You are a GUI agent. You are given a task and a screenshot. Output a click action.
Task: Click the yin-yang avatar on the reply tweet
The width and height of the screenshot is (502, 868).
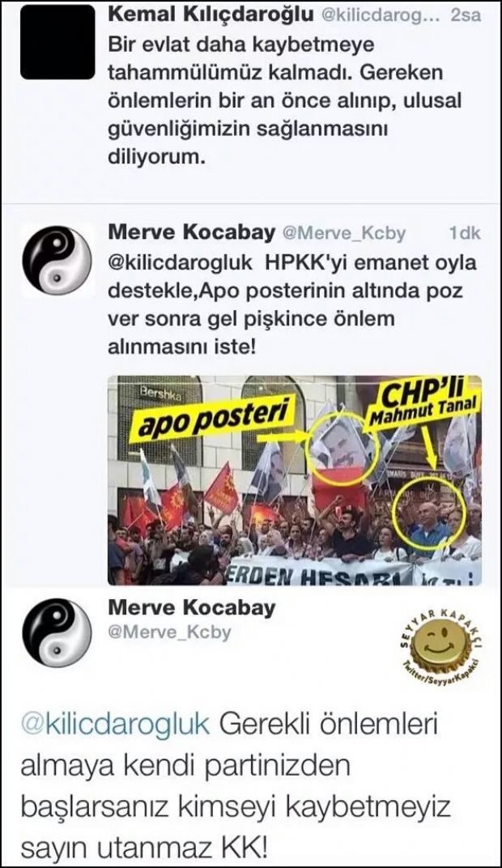[x=57, y=261]
